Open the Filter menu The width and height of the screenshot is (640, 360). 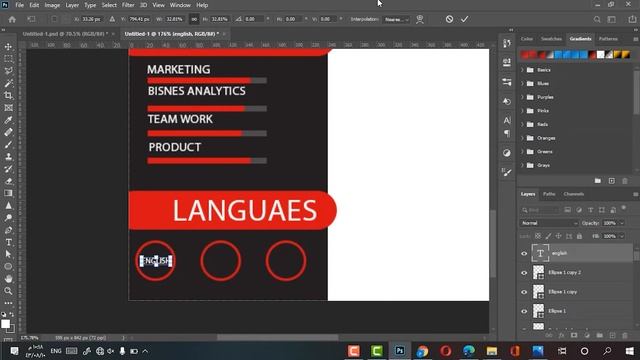(x=128, y=5)
